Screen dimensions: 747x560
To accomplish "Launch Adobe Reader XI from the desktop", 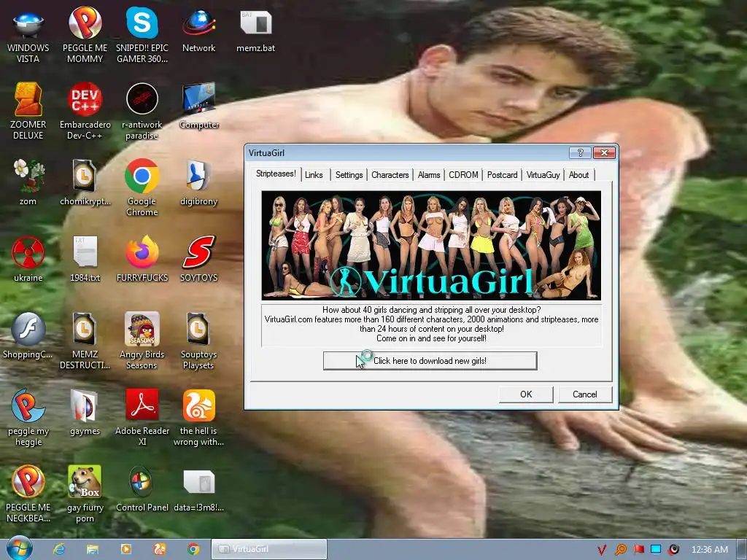I will coord(142,418).
